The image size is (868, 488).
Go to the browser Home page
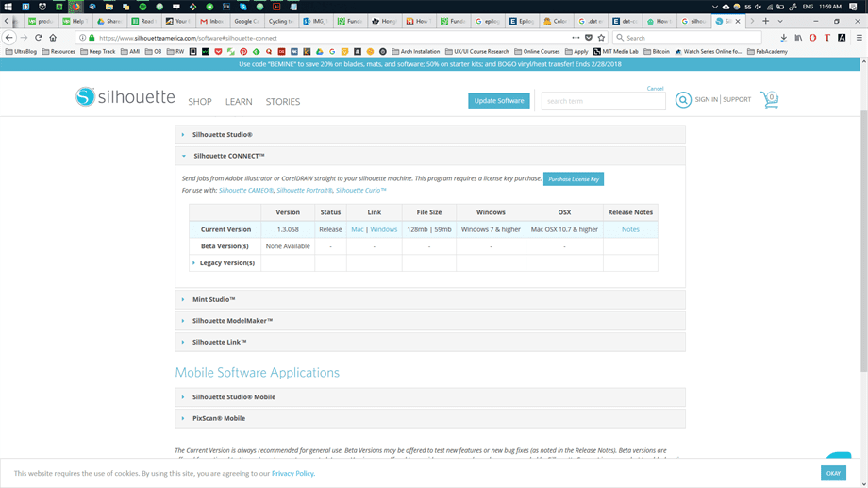tap(53, 38)
